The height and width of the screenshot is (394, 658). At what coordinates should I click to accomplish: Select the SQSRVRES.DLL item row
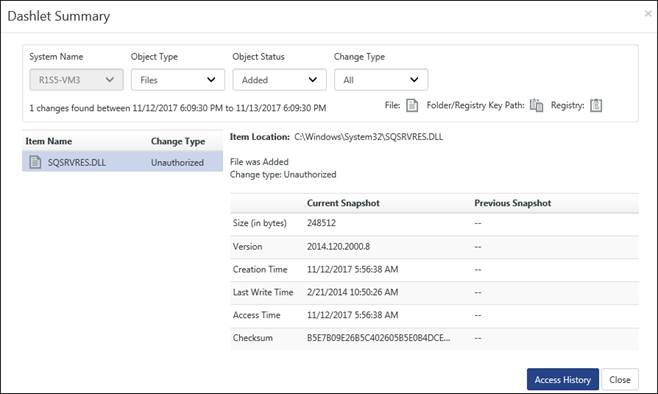point(123,162)
